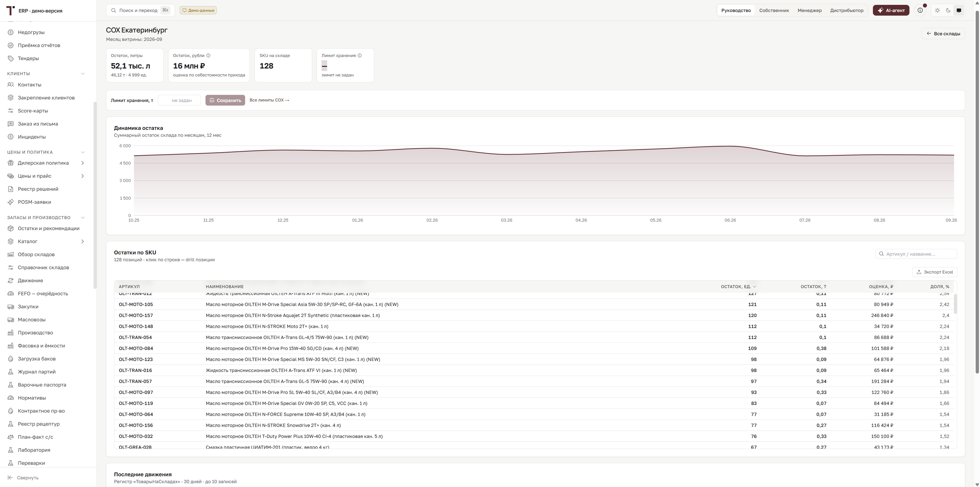
Task: Focus the Лимит хранения input field
Action: (x=180, y=100)
